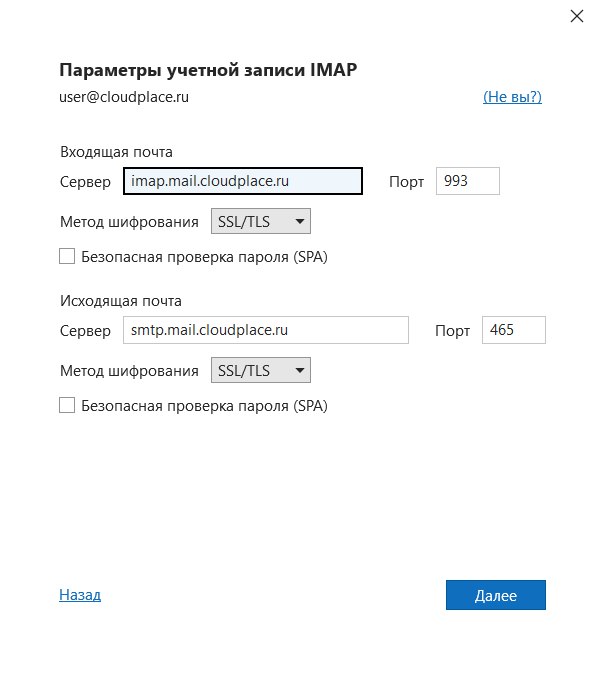Close the IMAP account settings dialog
Image resolution: width=605 pixels, height=680 pixels.
(x=576, y=16)
